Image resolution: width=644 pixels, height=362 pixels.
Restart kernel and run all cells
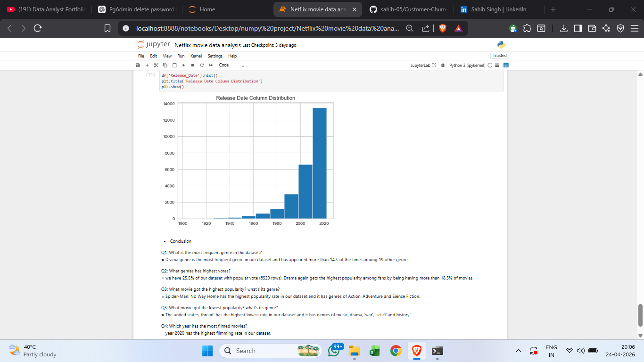[211, 65]
